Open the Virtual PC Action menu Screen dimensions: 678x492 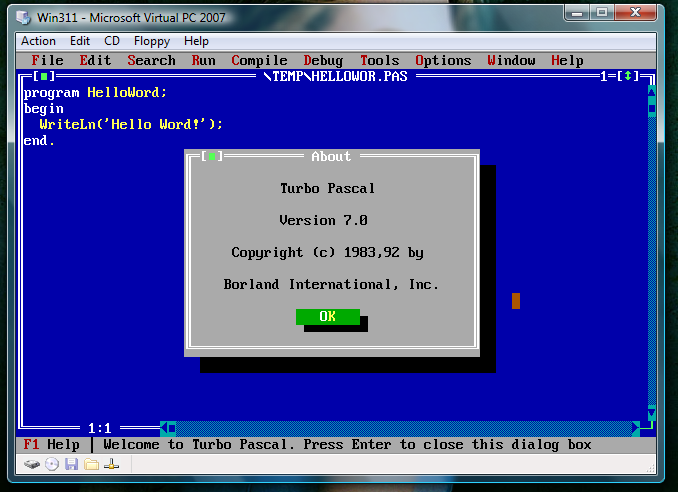coord(38,41)
